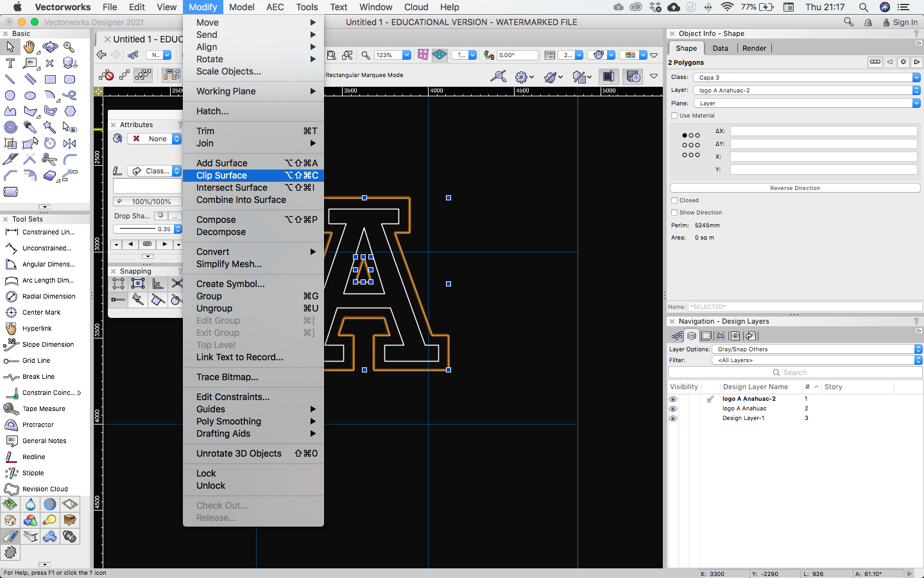The width and height of the screenshot is (924, 578).
Task: Open the Classes tab in Navigation
Action: tap(677, 336)
